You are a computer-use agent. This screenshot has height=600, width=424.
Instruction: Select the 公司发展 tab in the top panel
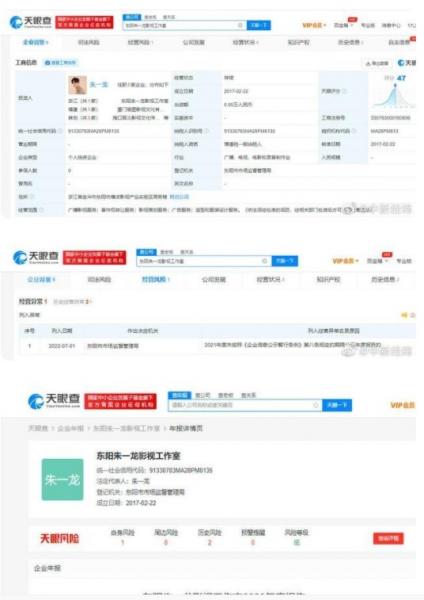(x=193, y=42)
